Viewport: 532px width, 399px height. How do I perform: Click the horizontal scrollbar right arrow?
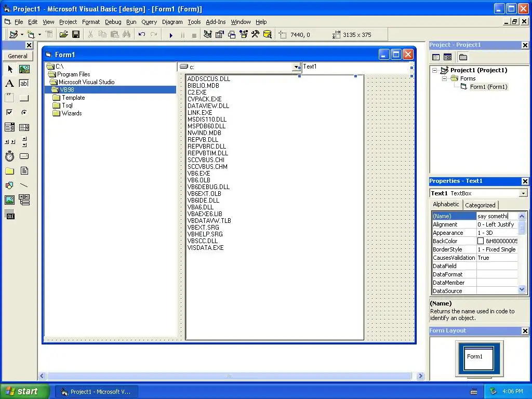click(x=420, y=376)
